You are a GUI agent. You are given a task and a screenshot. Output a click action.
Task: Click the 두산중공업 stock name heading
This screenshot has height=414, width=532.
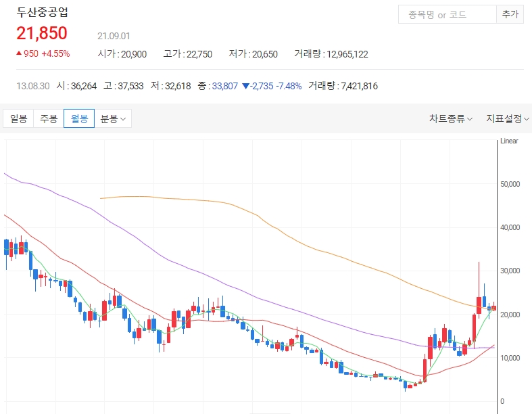tap(43, 12)
